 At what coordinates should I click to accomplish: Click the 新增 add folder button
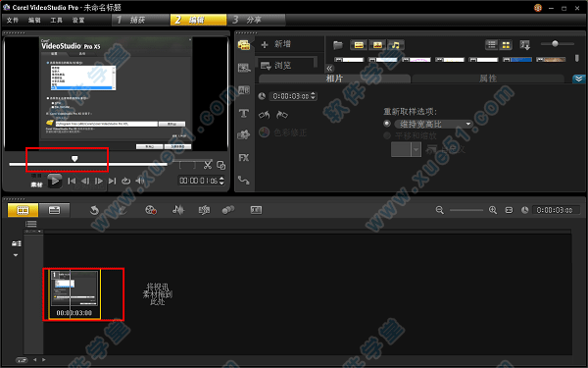tap(276, 44)
